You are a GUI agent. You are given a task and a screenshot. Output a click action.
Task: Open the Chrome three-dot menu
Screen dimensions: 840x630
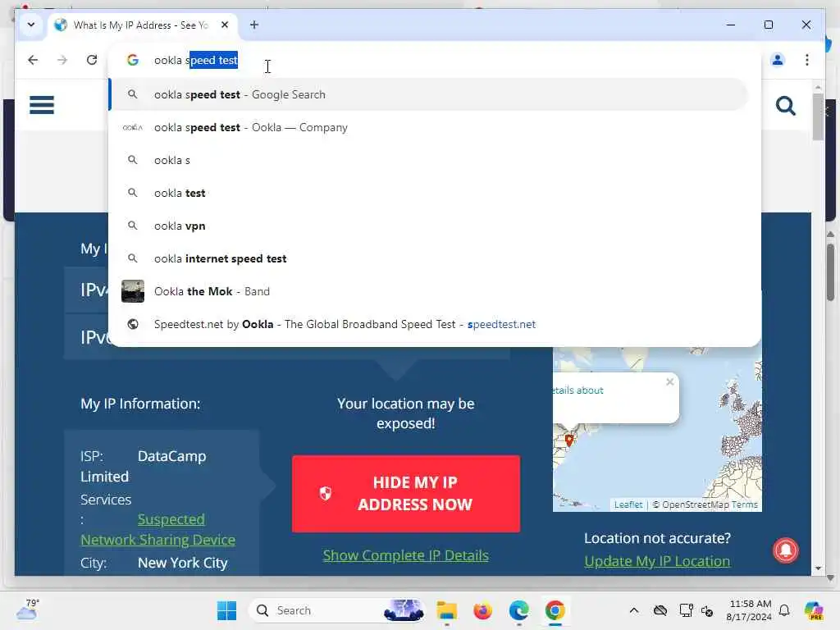(807, 60)
